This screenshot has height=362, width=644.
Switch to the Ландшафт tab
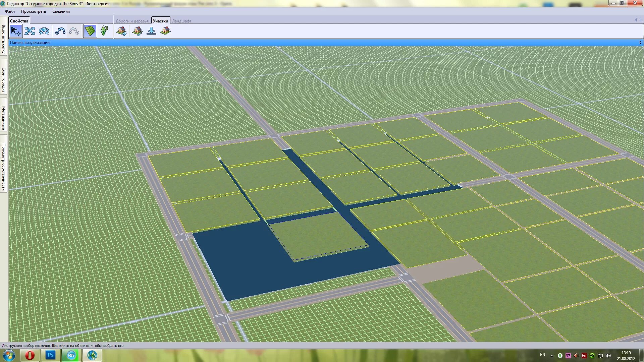[181, 21]
